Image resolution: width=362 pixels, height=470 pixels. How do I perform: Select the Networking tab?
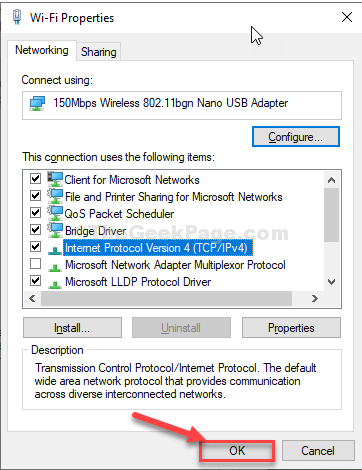click(x=42, y=50)
